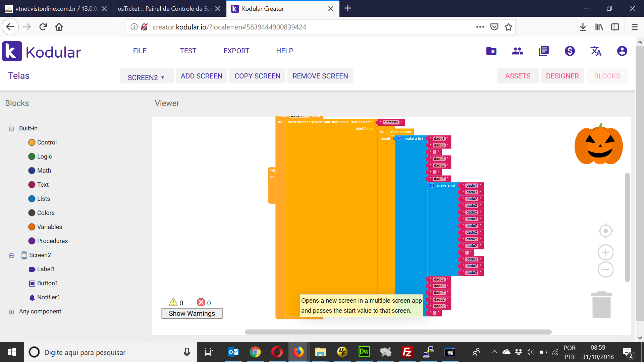Click the Show Warnings button

pyautogui.click(x=192, y=313)
